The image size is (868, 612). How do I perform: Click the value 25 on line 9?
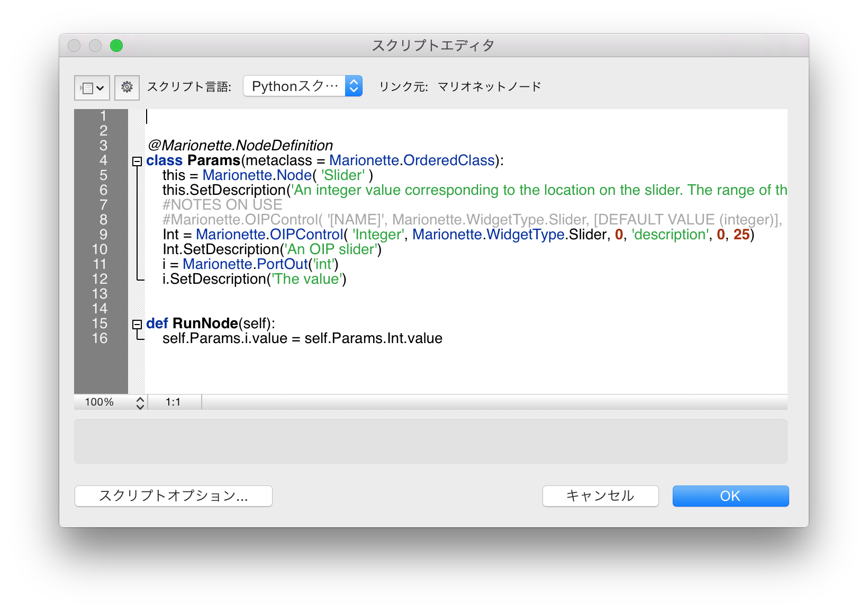[742, 235]
